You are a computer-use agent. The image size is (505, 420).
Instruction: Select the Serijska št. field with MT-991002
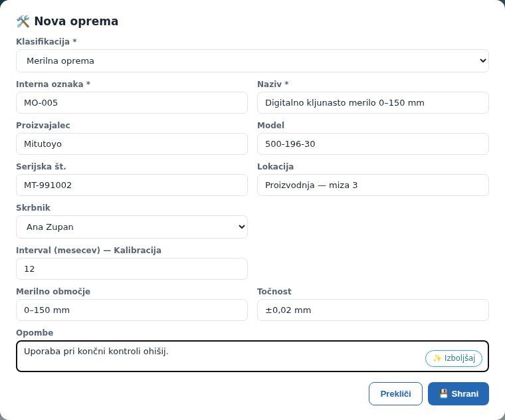coord(132,185)
